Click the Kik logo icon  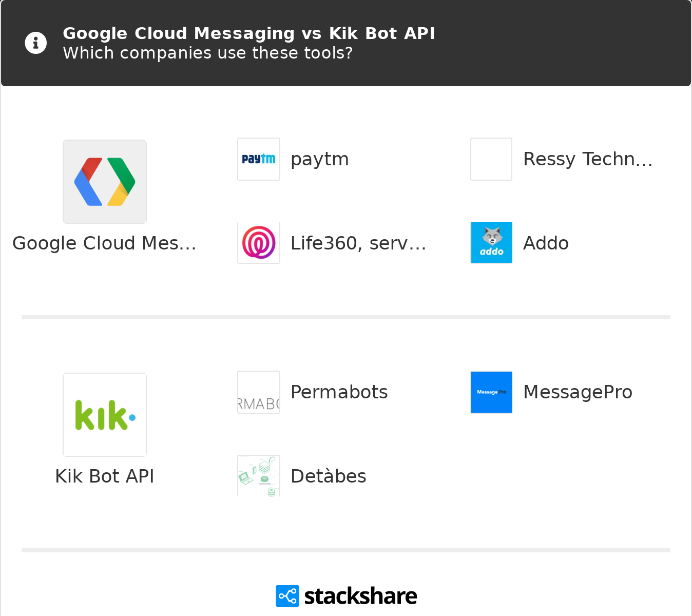click(105, 415)
